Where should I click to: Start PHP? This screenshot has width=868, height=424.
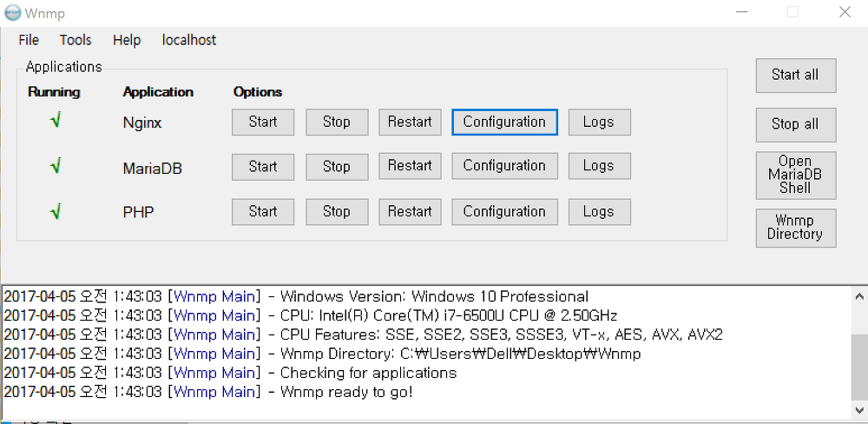pos(263,212)
